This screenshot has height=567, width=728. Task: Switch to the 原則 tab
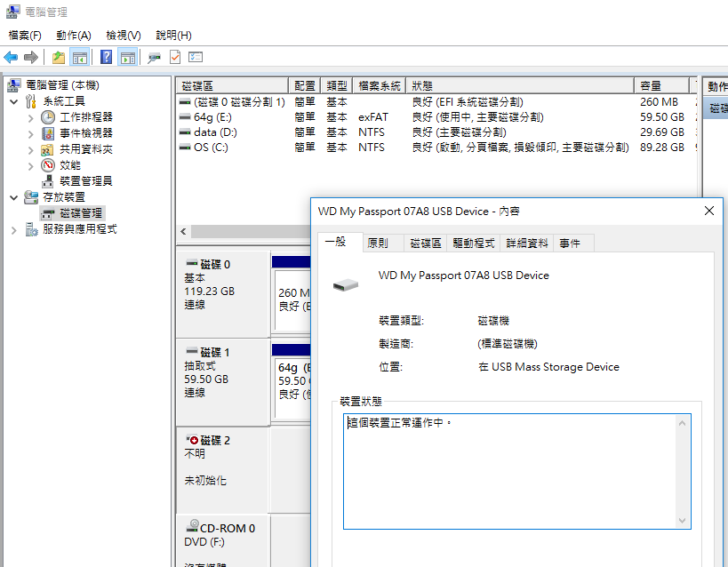click(x=383, y=244)
